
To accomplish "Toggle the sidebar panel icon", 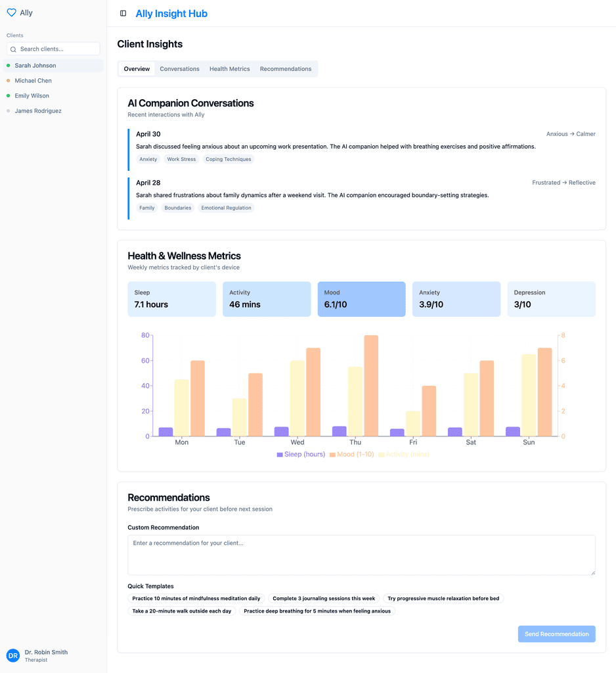I will (x=123, y=13).
